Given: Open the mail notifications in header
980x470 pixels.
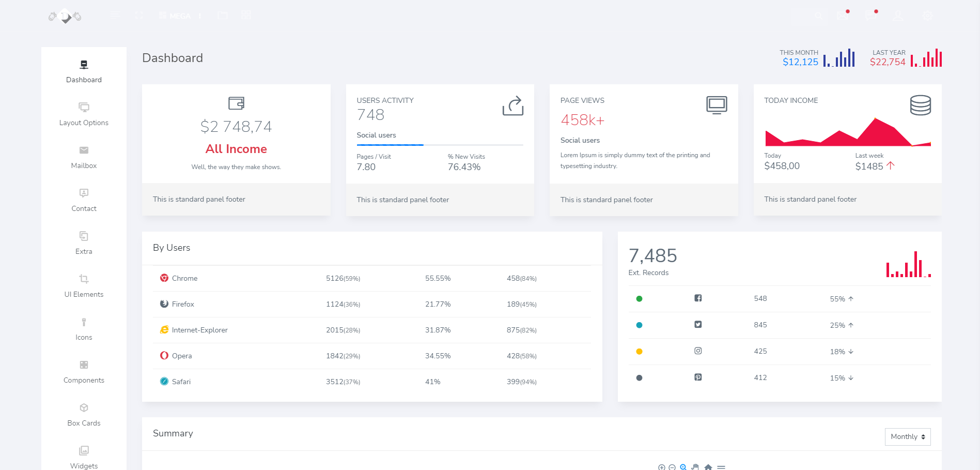Looking at the screenshot, I should pyautogui.click(x=843, y=16).
